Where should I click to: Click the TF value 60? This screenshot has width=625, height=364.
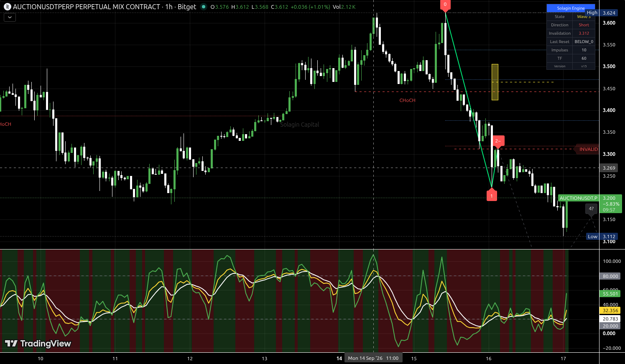coord(584,59)
